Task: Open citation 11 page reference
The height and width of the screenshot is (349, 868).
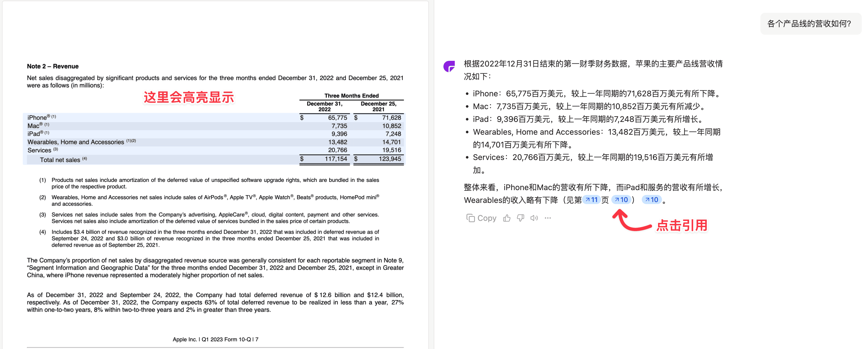Action: click(x=591, y=200)
